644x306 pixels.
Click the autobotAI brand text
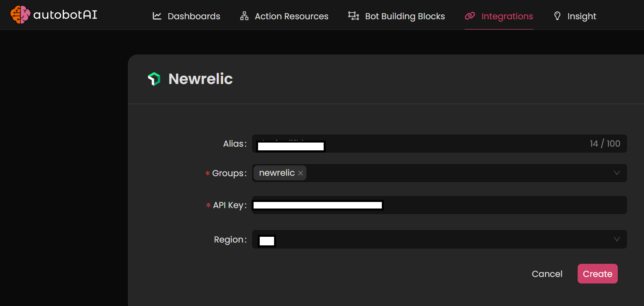point(65,15)
